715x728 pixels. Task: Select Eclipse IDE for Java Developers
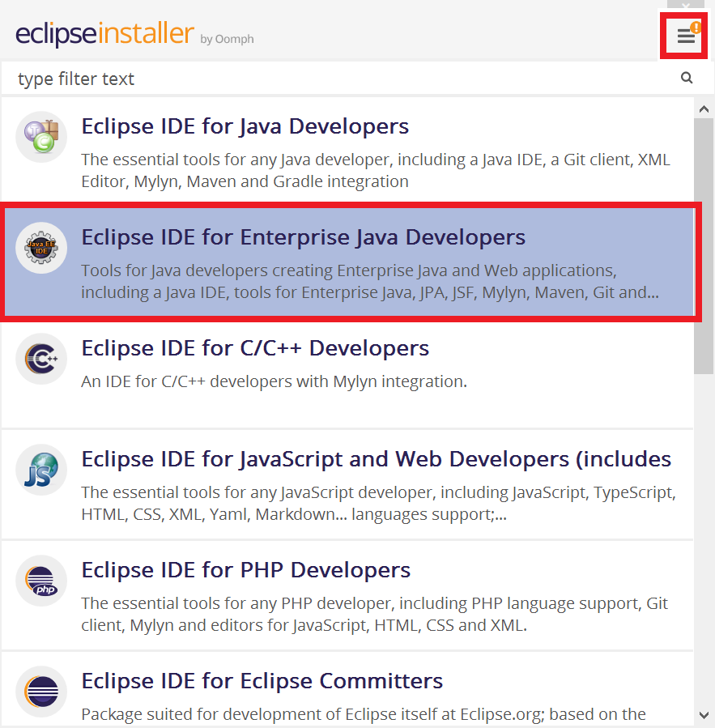click(347, 148)
